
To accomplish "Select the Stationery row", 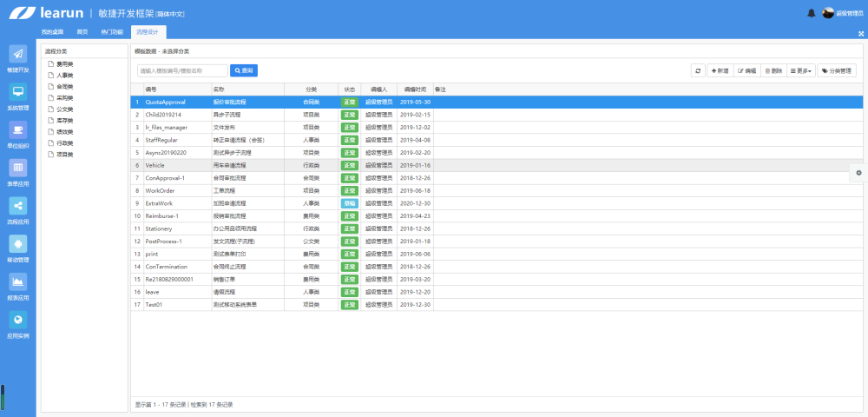I will 496,228.
